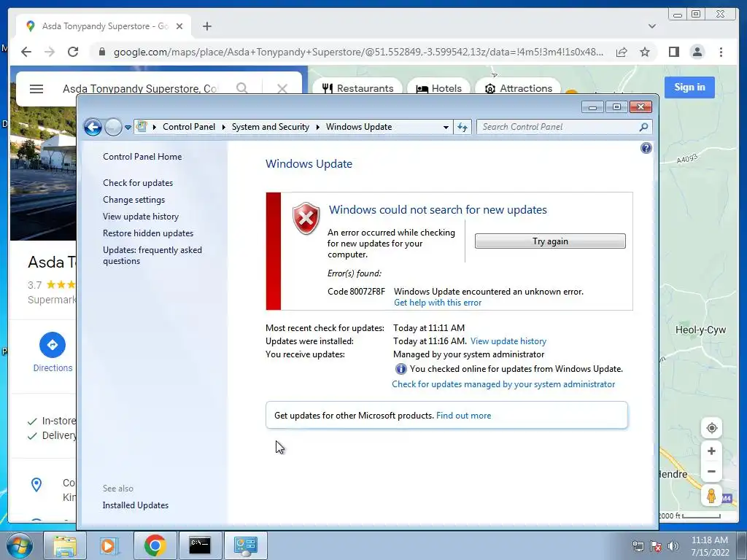This screenshot has height=560, width=747.
Task: Click Chrome back navigation arrow
Action: pyautogui.click(x=26, y=52)
